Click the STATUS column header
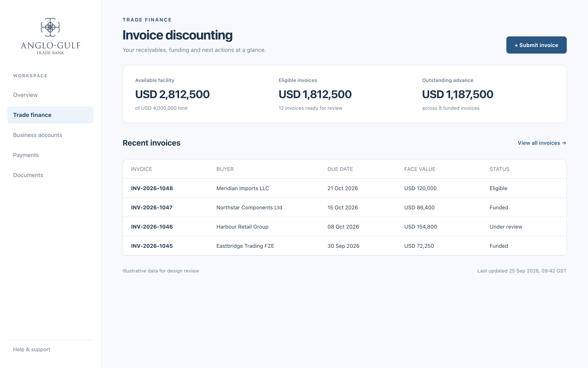The image size is (588, 368). click(499, 169)
